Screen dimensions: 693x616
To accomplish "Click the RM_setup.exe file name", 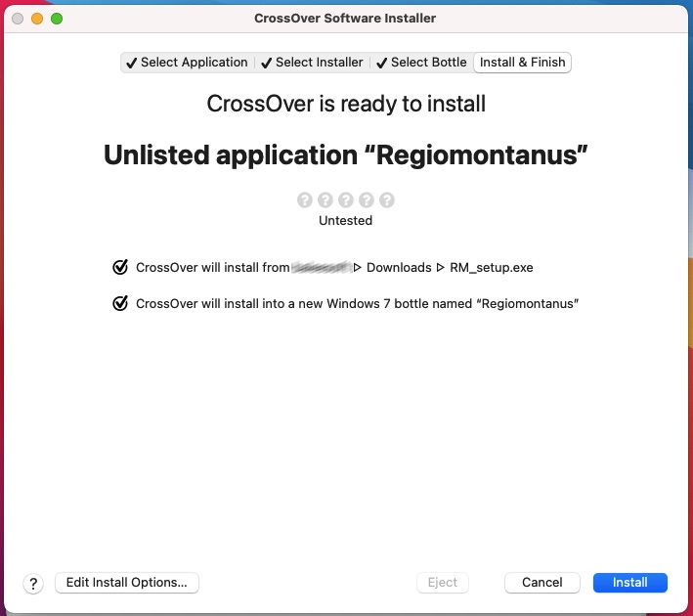I will click(x=492, y=268).
